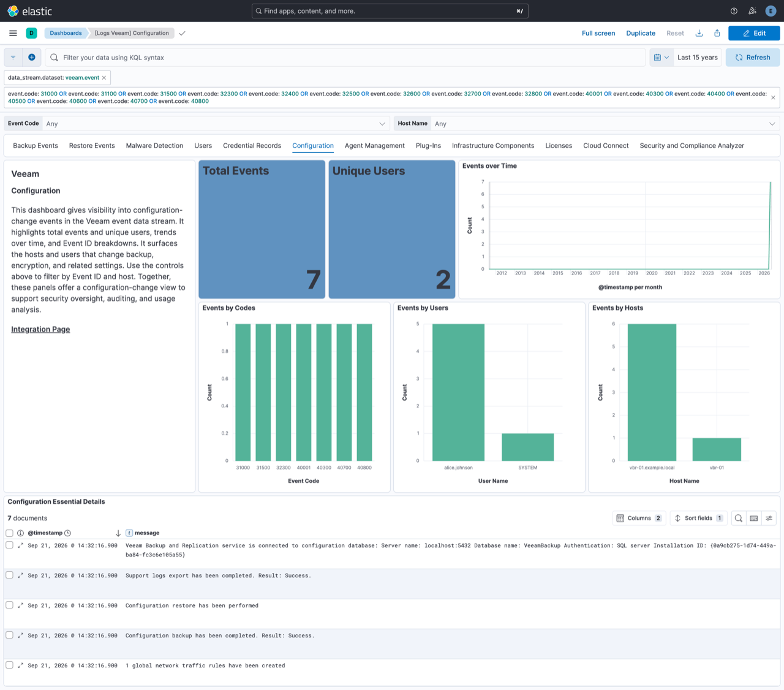Click the Total Events metric tile
Image resolution: width=784 pixels, height=690 pixels.
click(x=262, y=229)
